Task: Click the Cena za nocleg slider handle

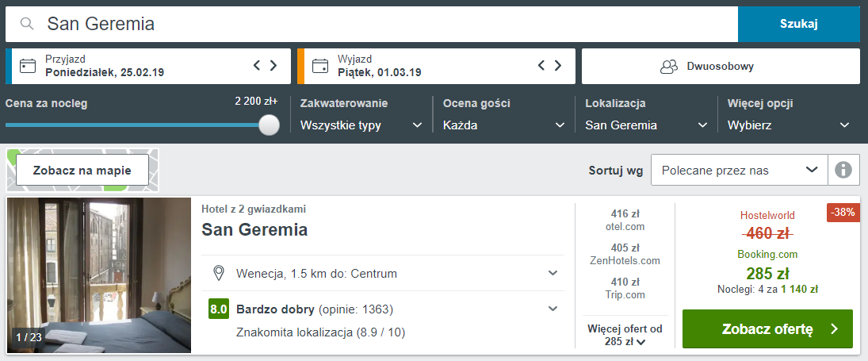Action: pos(269,125)
